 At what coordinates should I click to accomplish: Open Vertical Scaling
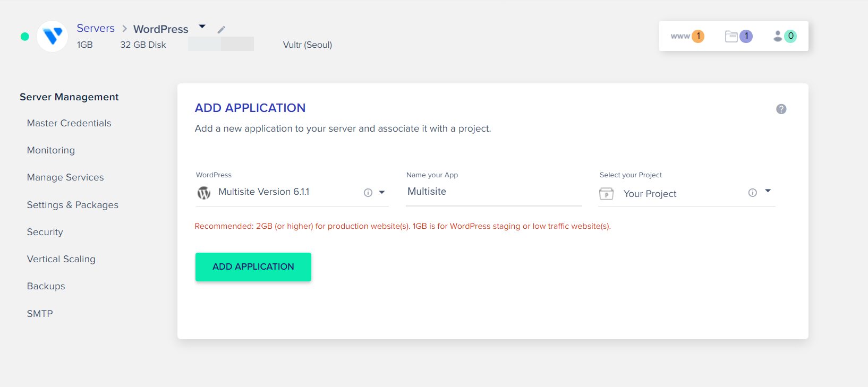(61, 259)
